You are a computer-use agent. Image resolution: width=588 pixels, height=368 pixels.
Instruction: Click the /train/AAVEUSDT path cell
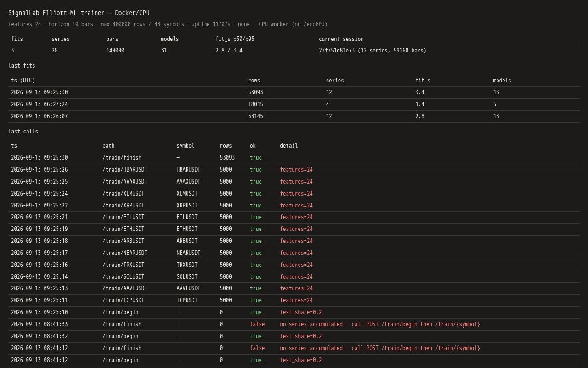pos(125,288)
